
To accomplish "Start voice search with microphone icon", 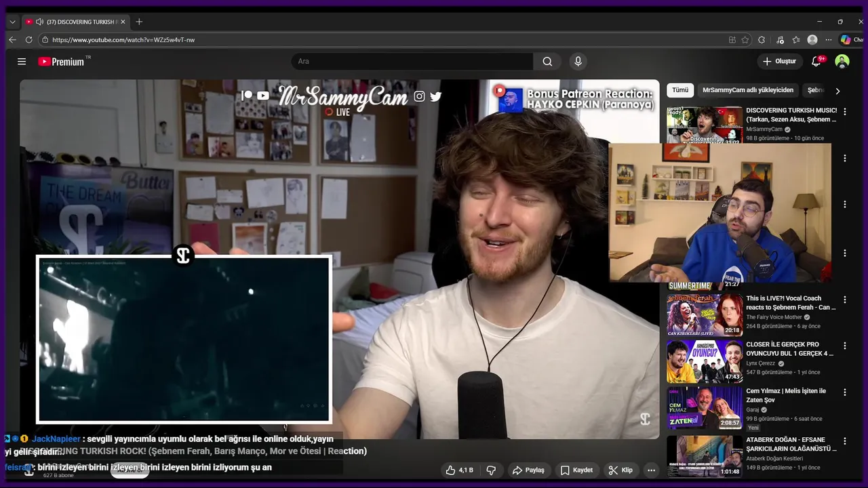I will tap(578, 62).
